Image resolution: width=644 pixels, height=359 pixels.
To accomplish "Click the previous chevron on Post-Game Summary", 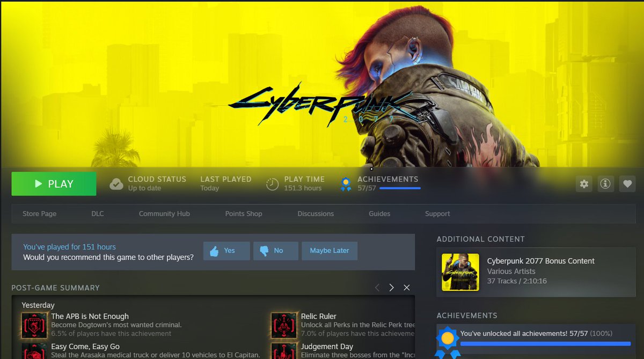I will [377, 288].
